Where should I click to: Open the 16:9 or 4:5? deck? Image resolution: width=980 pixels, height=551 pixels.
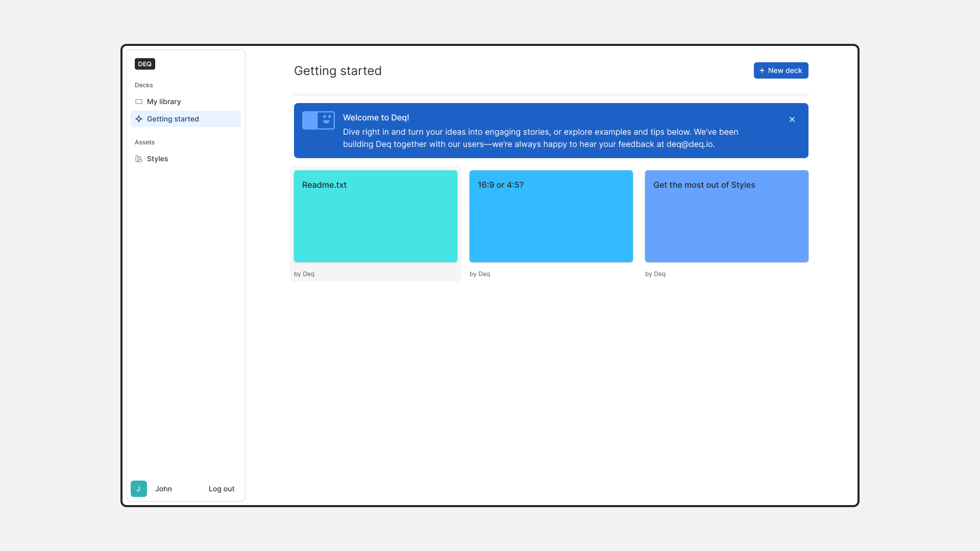tap(551, 216)
